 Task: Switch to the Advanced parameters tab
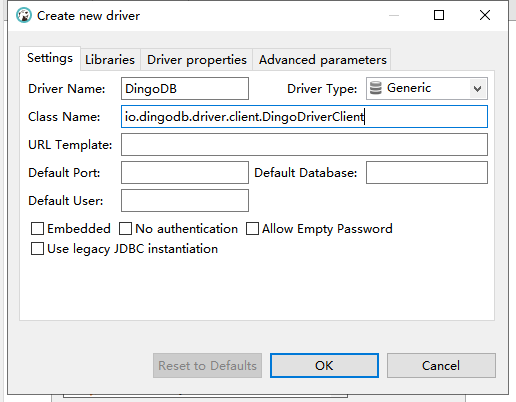point(322,60)
